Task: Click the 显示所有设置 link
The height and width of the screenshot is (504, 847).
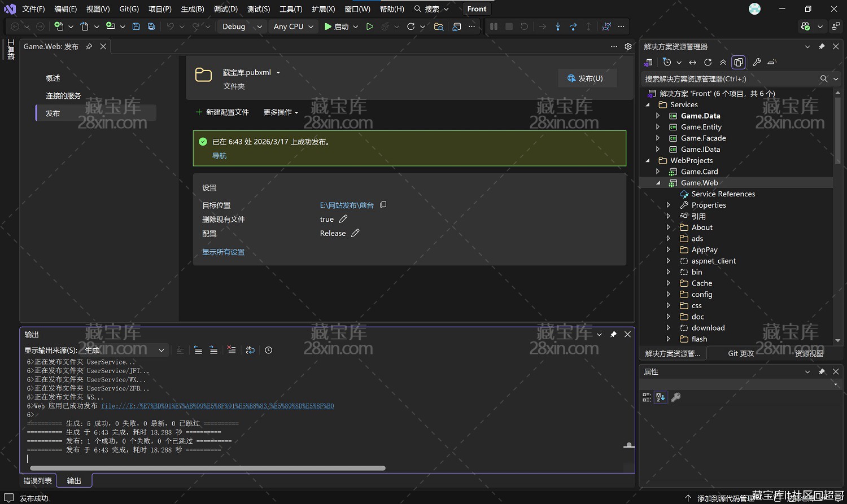Action: click(223, 252)
